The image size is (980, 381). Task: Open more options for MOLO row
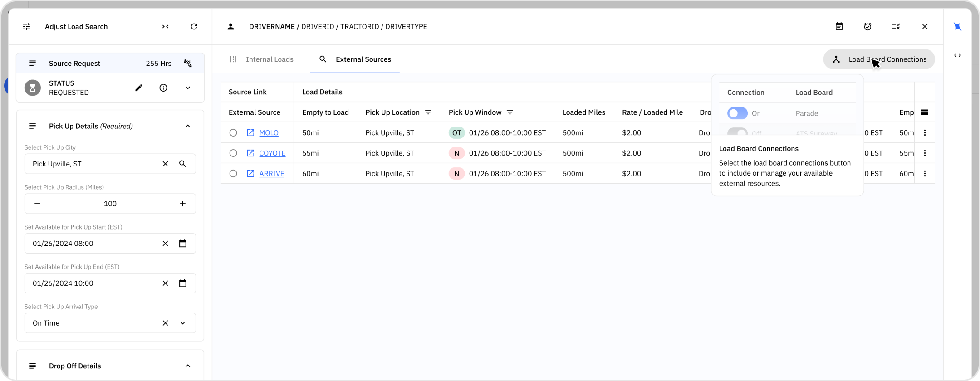(x=925, y=133)
